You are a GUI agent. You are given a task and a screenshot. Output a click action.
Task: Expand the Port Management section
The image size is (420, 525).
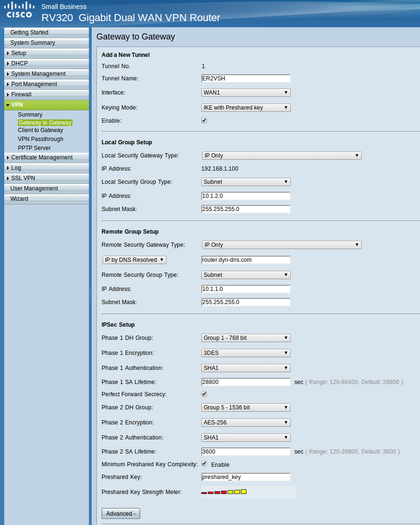pos(47,84)
